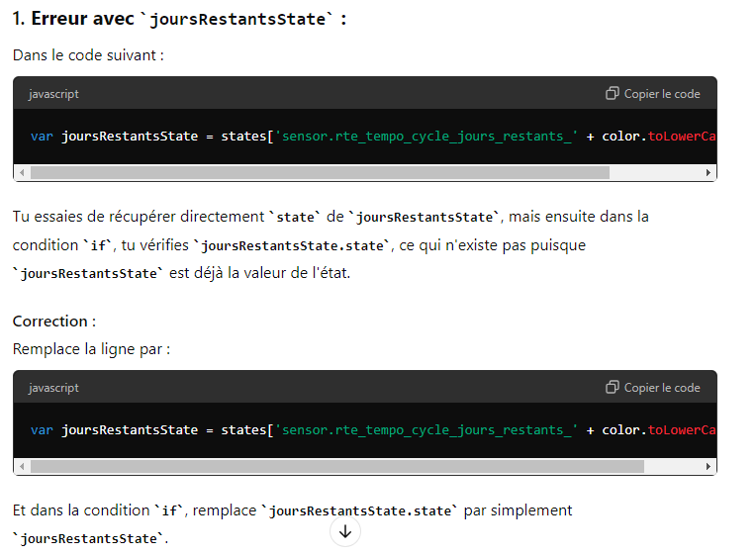
Task: Click the copy icon in the first code block
Action: (612, 93)
